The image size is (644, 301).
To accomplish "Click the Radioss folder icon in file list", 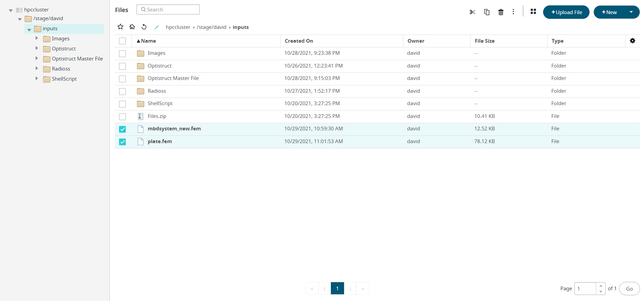I will click(141, 91).
